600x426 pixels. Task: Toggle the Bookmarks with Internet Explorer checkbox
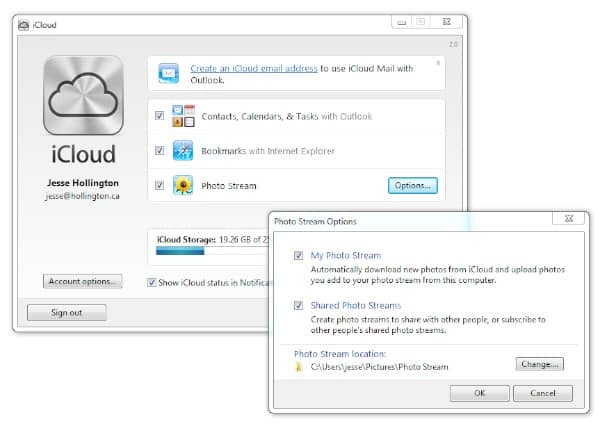pos(160,151)
